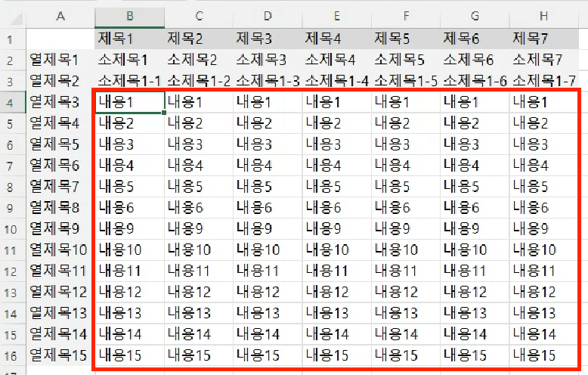
Task: Select cell 열제목5 in column A
Action: click(x=60, y=144)
